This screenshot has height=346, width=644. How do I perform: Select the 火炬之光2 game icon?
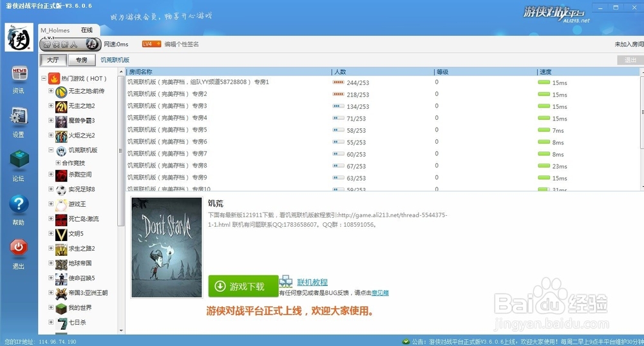[61, 135]
